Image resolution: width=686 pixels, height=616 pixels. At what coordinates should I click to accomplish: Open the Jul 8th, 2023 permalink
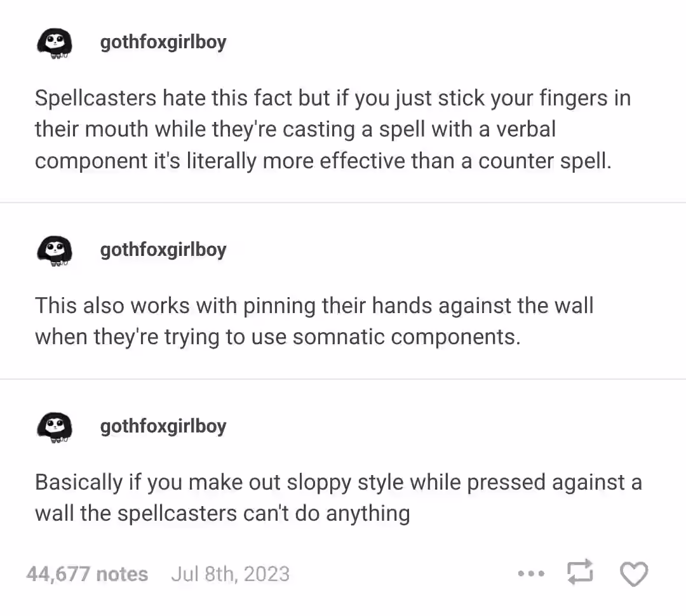[x=231, y=573]
